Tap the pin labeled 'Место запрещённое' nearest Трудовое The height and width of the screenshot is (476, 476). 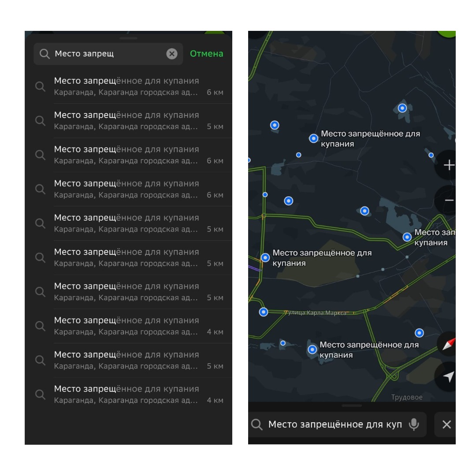(x=312, y=350)
